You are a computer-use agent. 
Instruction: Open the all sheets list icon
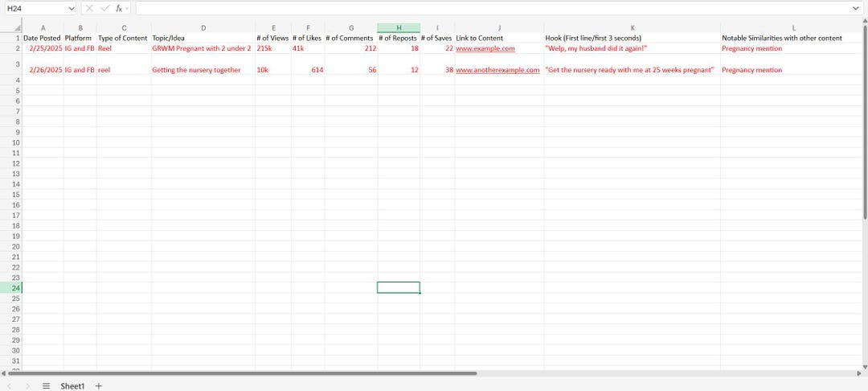pyautogui.click(x=47, y=386)
